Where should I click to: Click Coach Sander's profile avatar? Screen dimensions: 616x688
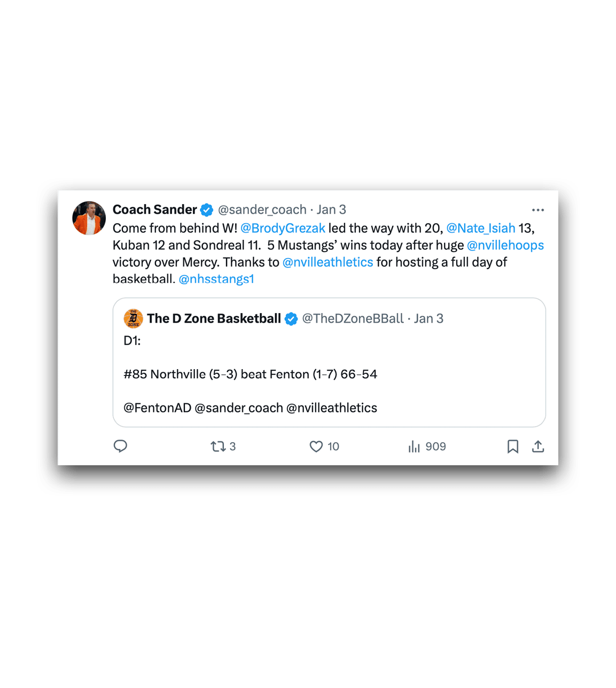pyautogui.click(x=89, y=218)
